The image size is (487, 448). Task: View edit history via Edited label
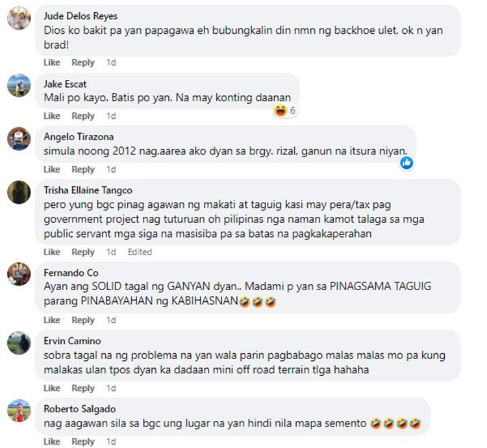click(140, 252)
